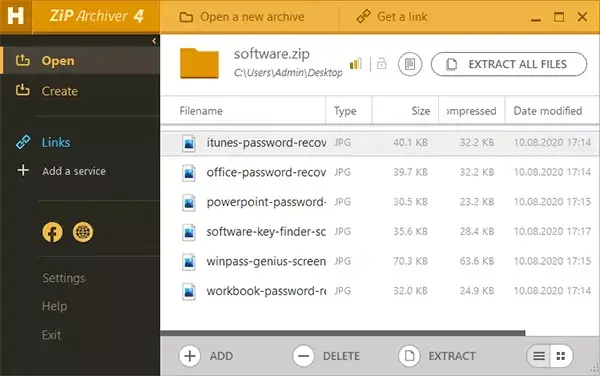600x376 pixels.
Task: Click the image icon of office-password-recov
Action: (189, 173)
